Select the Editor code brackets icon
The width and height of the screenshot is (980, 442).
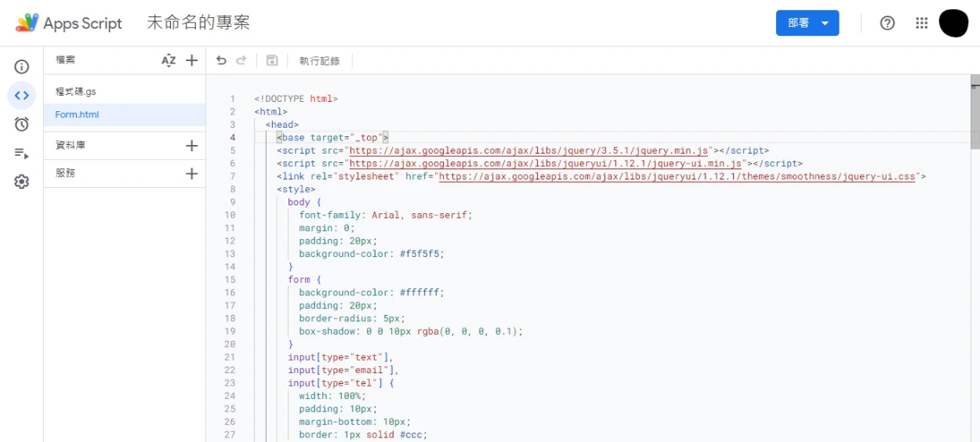[x=22, y=96]
